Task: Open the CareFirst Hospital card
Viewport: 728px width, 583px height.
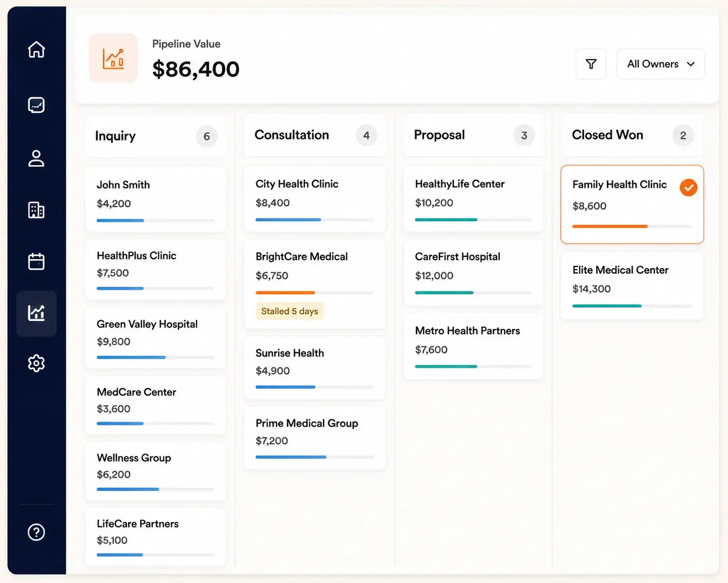Action: tap(474, 273)
